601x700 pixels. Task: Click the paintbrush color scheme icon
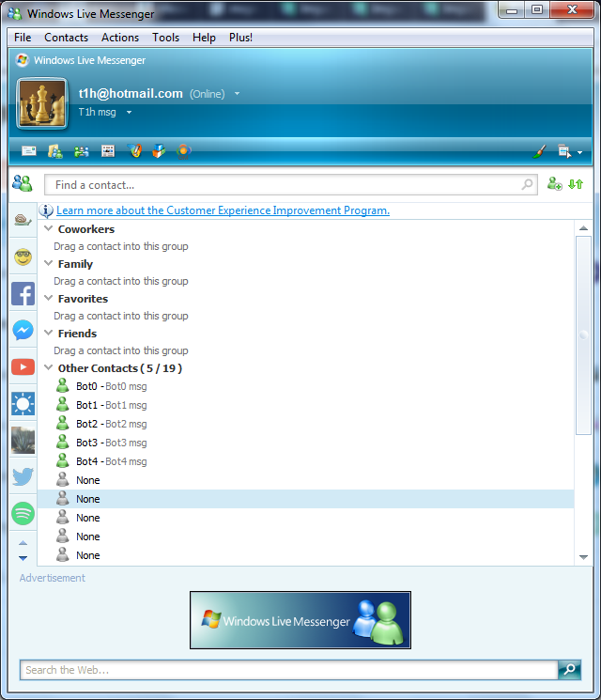pyautogui.click(x=540, y=151)
